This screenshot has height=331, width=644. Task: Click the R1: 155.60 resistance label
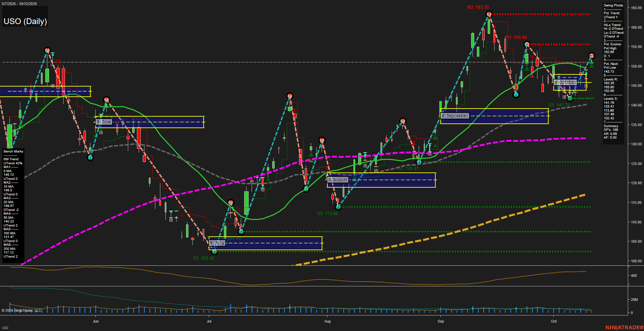point(516,38)
